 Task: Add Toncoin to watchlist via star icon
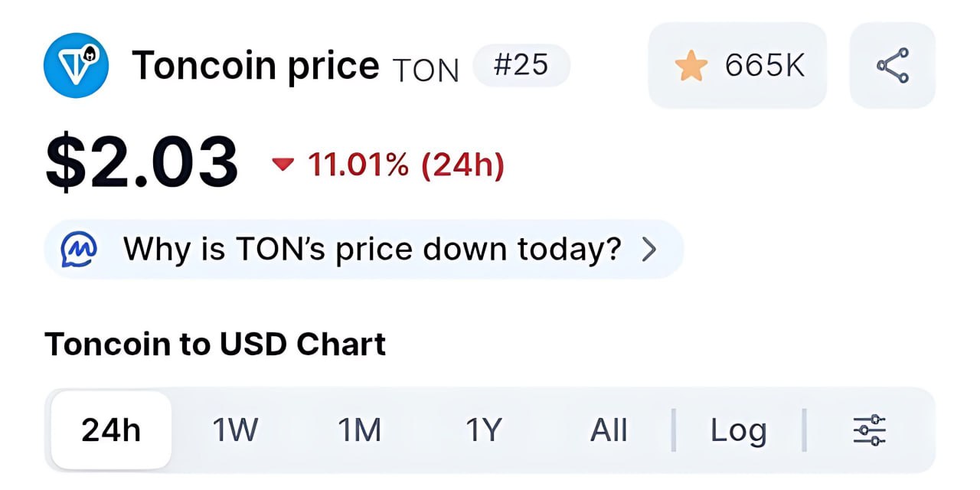pos(691,67)
